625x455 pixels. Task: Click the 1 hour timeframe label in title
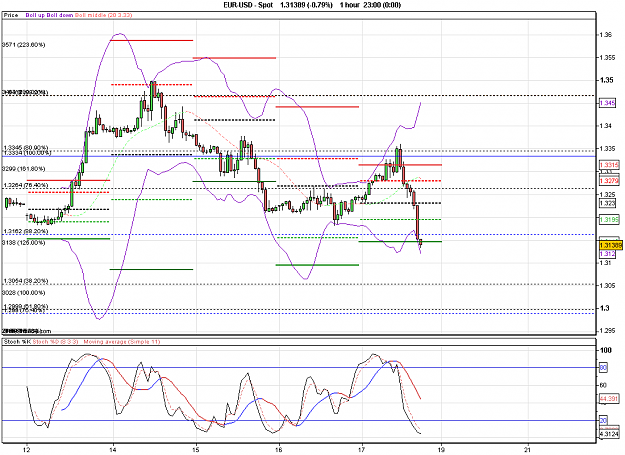(349, 5)
